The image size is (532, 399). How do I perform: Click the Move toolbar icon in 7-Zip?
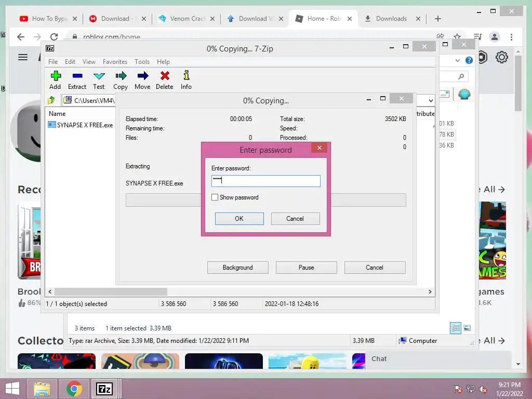[142, 80]
